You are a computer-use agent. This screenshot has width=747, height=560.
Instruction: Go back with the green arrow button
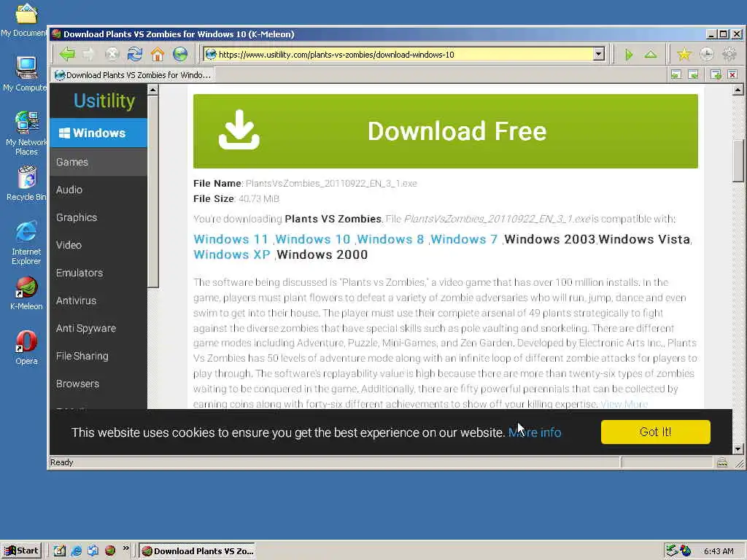67,54
